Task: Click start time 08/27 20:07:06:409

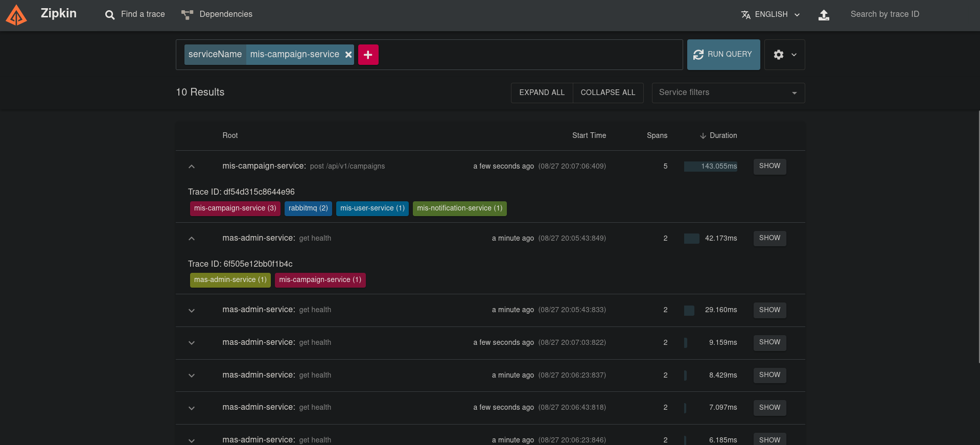Action: point(572,167)
